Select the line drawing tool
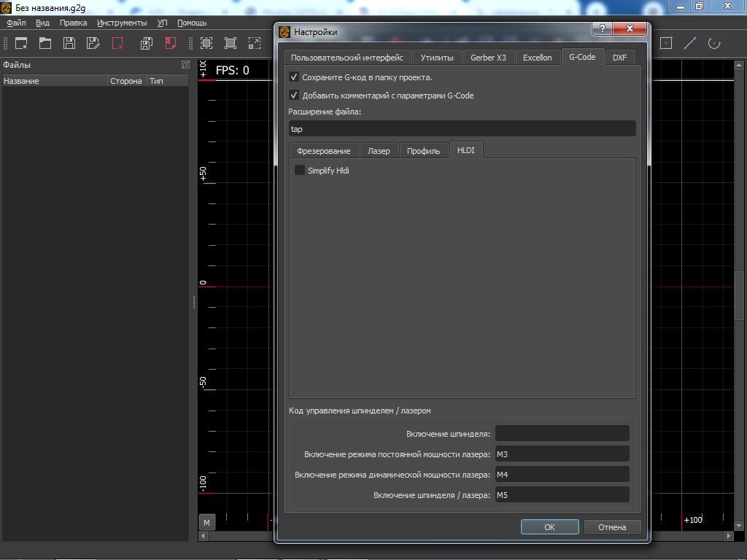Viewport: 747px width, 560px height. 690,43
